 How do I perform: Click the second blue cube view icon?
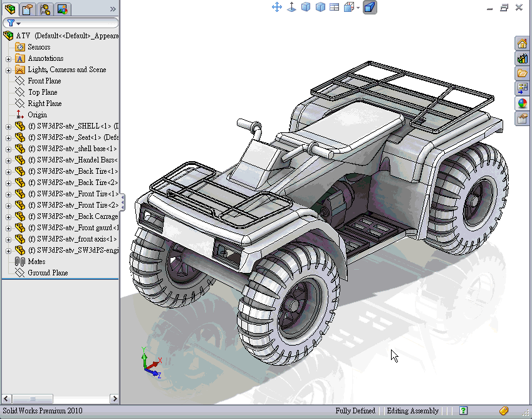(320, 7)
